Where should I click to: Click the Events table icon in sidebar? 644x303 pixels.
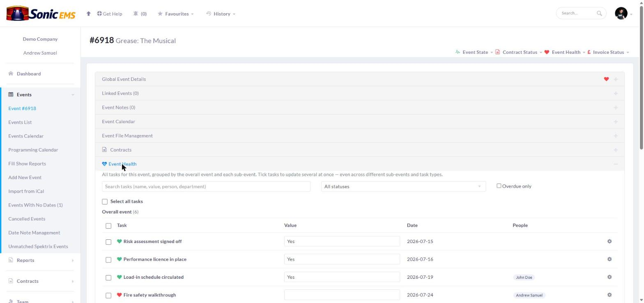[11, 94]
